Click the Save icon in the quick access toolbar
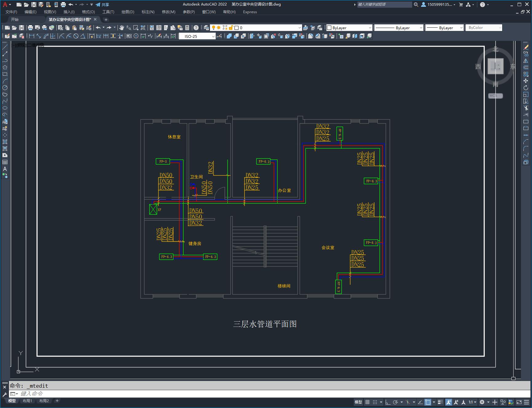 click(34, 5)
